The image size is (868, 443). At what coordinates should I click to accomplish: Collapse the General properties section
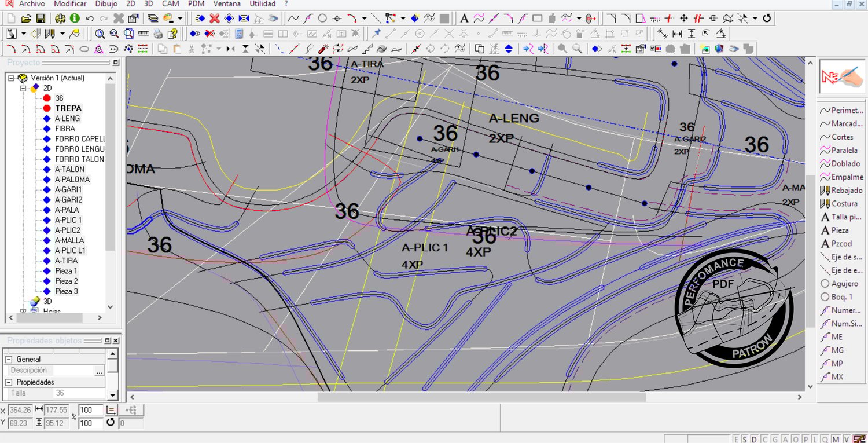coord(9,359)
